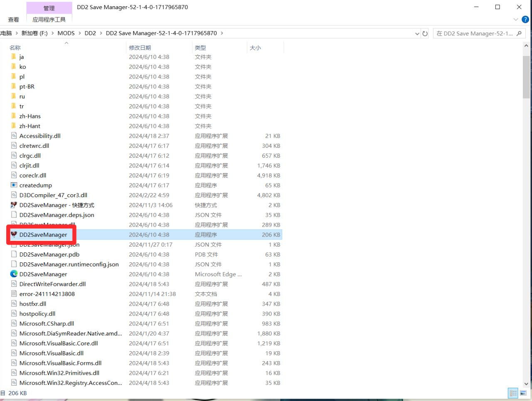Image resolution: width=532 pixels, height=401 pixels.
Task: Click the scrollbar down arrow
Action: click(526, 384)
